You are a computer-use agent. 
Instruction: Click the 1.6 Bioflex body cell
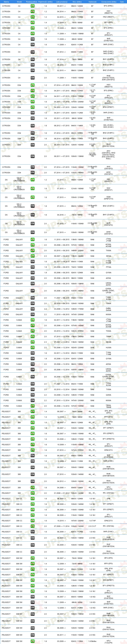point(92,641)
